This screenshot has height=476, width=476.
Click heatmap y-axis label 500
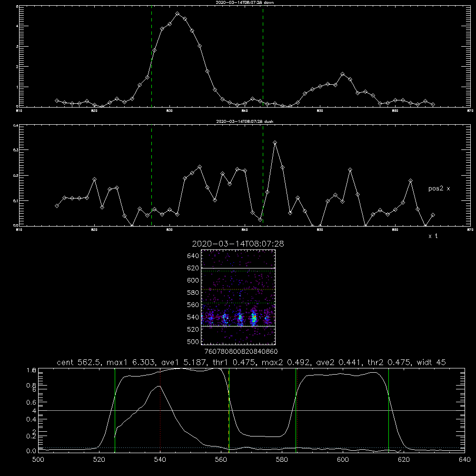click(x=193, y=341)
